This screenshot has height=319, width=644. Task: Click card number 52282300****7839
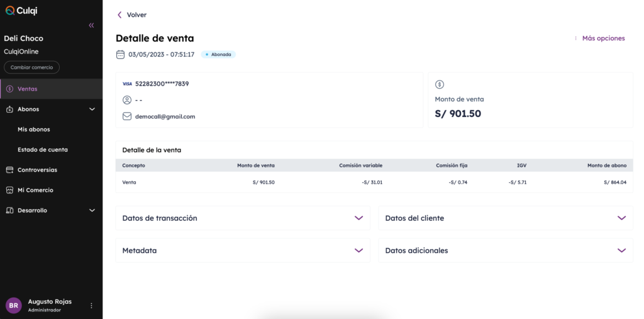(162, 84)
